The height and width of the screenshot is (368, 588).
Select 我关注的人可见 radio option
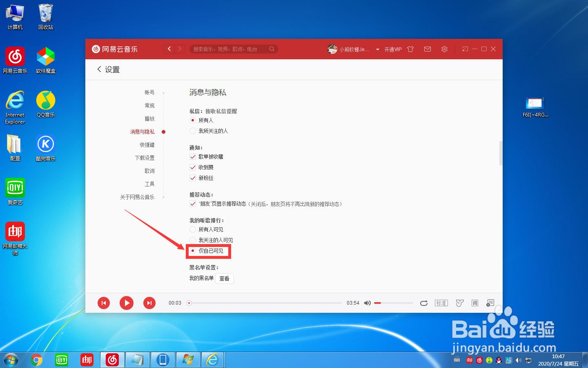193,240
